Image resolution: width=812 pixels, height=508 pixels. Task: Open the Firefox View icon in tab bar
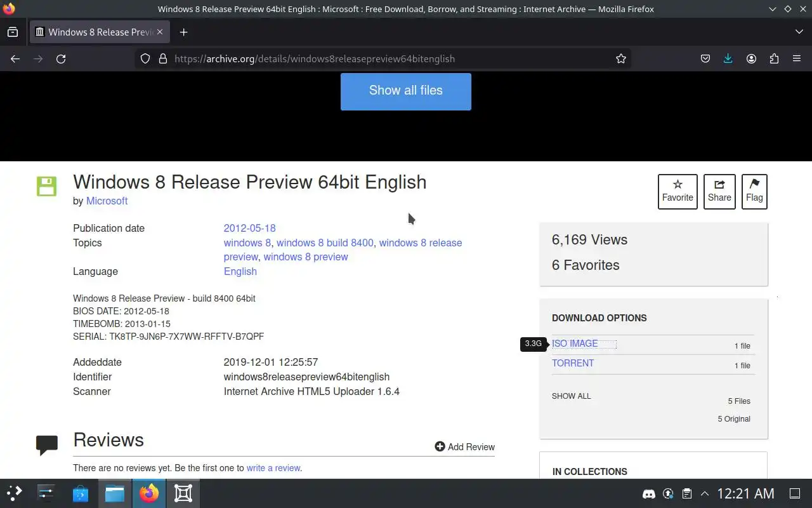(13, 32)
